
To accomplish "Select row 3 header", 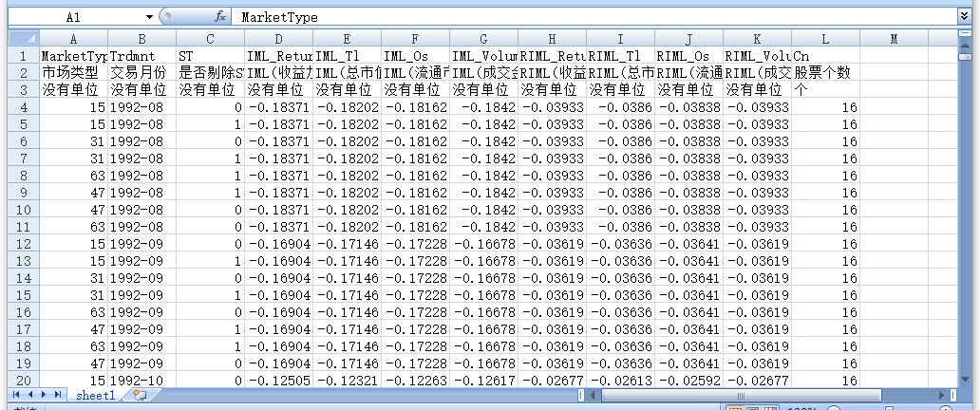I will (24, 89).
